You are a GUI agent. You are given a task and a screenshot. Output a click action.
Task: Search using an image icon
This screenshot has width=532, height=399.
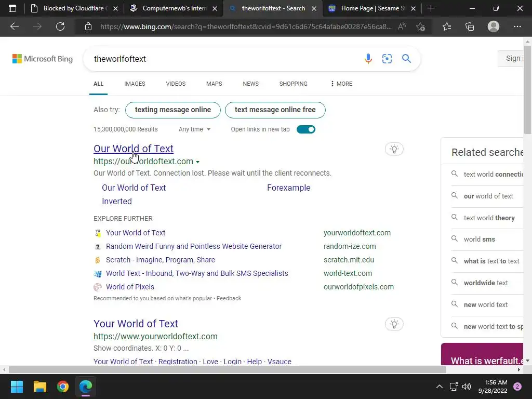pyautogui.click(x=387, y=59)
